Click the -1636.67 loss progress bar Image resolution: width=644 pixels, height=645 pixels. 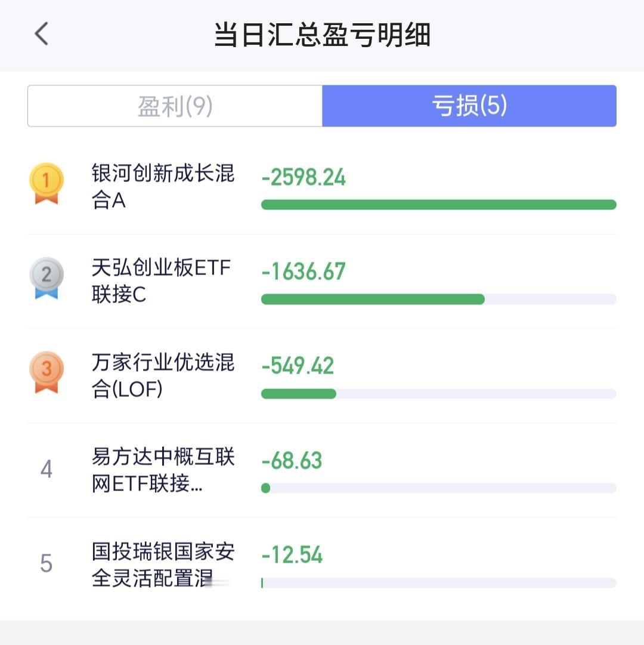(438, 299)
